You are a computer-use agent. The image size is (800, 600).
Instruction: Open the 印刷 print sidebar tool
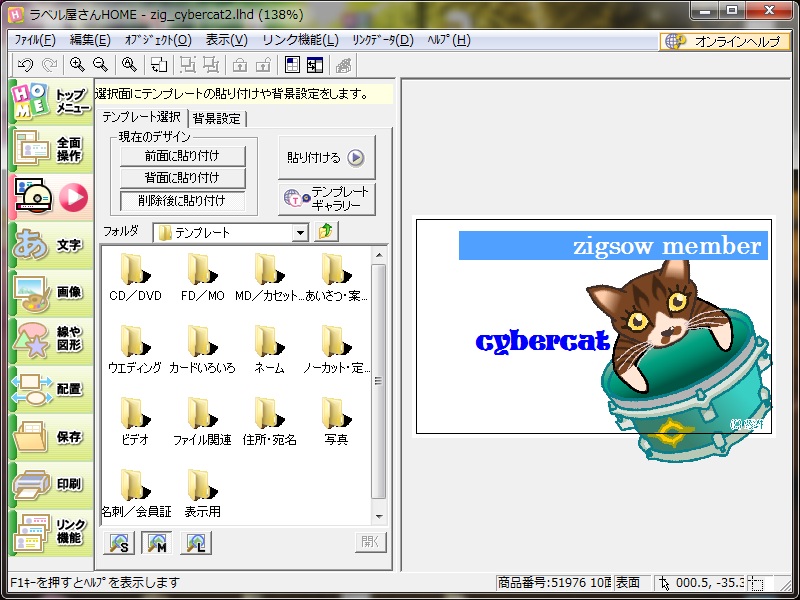coord(51,484)
